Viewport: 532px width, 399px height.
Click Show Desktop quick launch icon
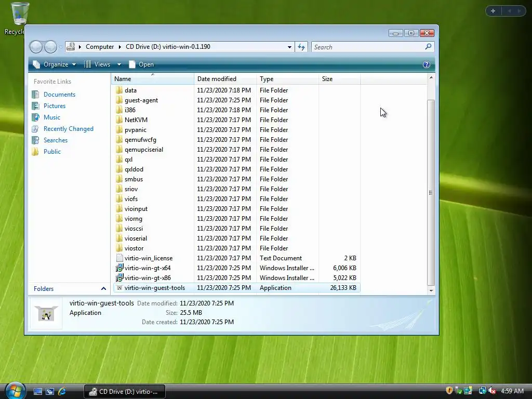coord(37,392)
